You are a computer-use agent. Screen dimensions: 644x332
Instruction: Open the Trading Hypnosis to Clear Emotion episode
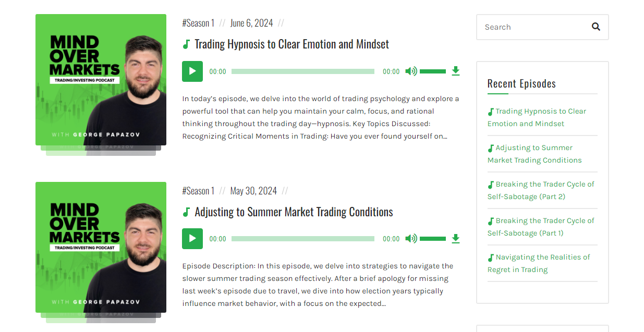click(x=291, y=44)
